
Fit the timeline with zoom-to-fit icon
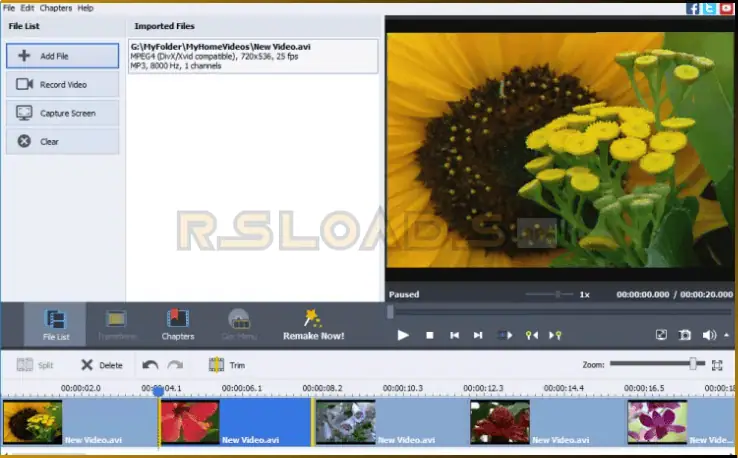point(717,365)
